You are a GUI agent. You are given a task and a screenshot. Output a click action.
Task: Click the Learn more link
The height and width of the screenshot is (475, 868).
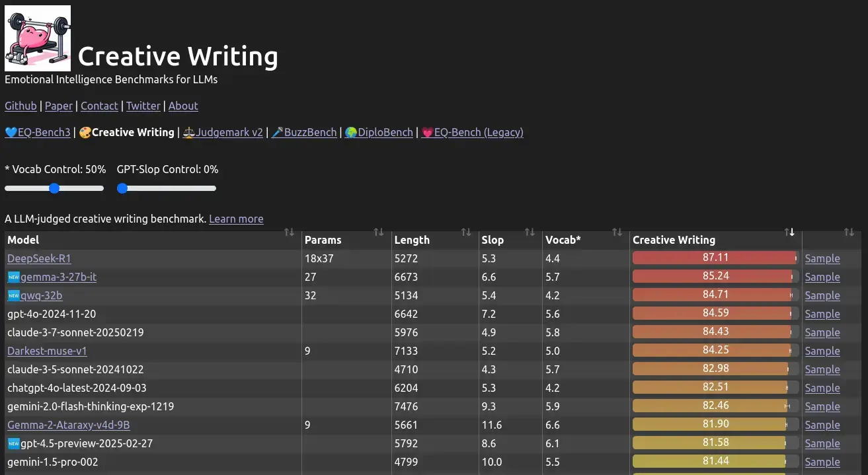click(236, 219)
